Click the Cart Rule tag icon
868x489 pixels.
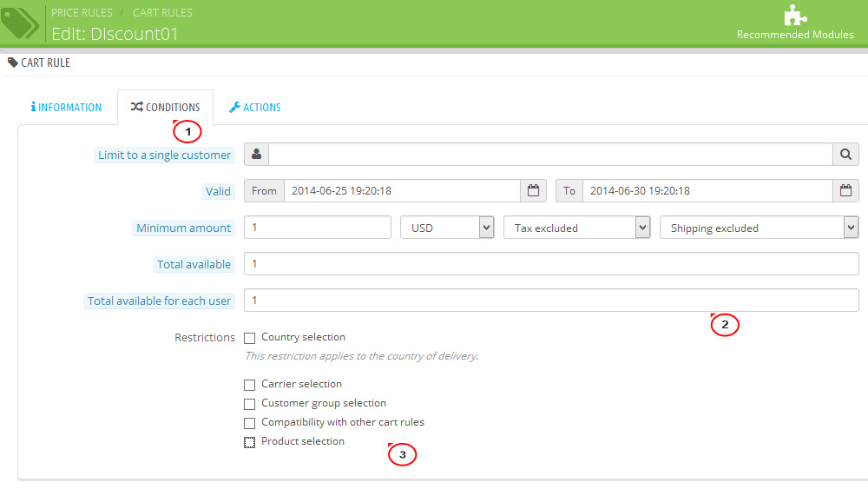pos(13,63)
